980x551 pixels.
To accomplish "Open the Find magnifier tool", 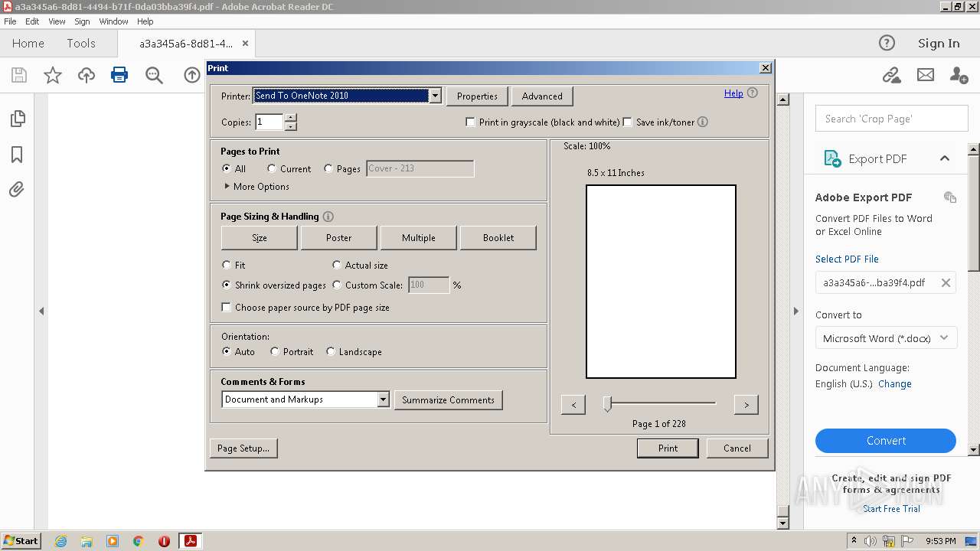I will [x=154, y=75].
